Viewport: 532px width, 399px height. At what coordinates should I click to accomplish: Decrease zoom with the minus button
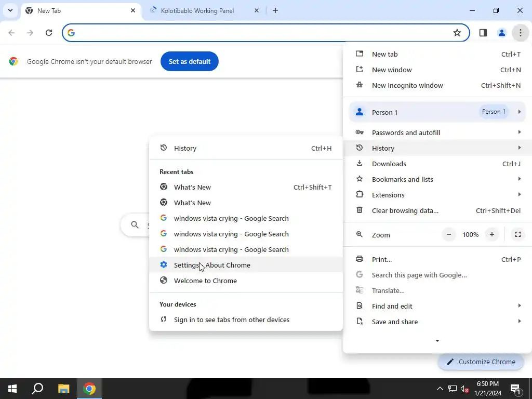coord(448,234)
